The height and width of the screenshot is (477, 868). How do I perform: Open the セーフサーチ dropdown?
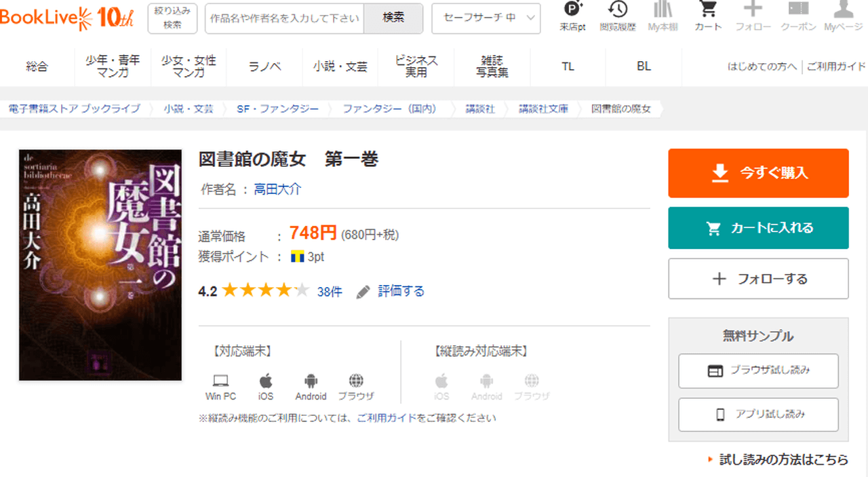coord(486,18)
